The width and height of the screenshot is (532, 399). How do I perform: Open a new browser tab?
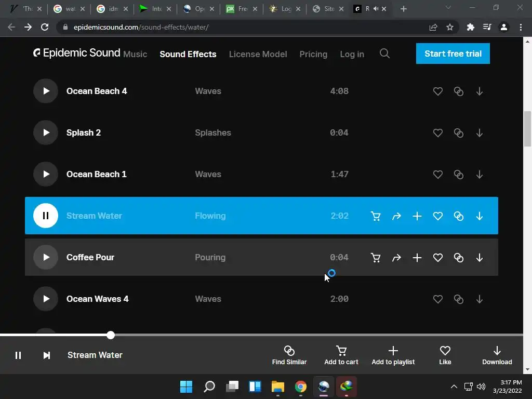[x=403, y=9]
